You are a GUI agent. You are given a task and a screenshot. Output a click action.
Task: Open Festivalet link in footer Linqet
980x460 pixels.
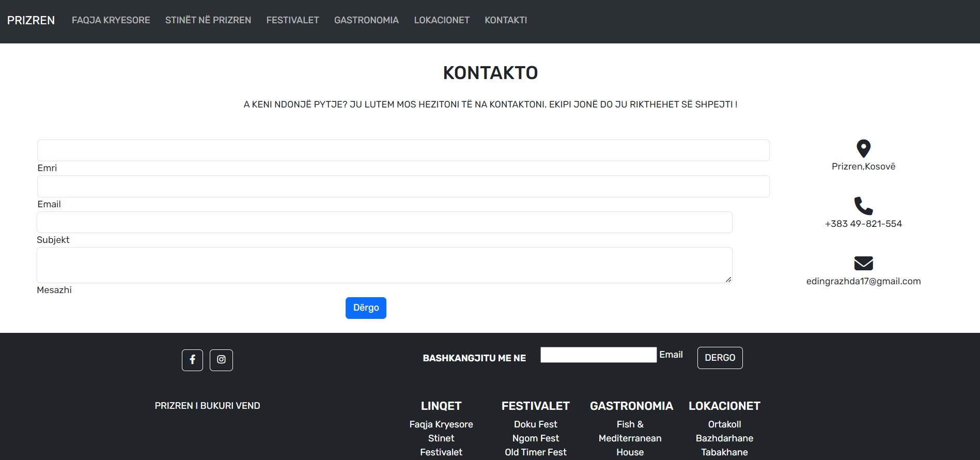coord(441,452)
